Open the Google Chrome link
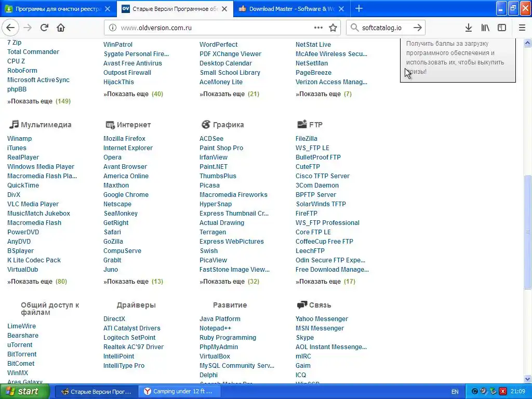The height and width of the screenshot is (399, 532). pos(126,195)
